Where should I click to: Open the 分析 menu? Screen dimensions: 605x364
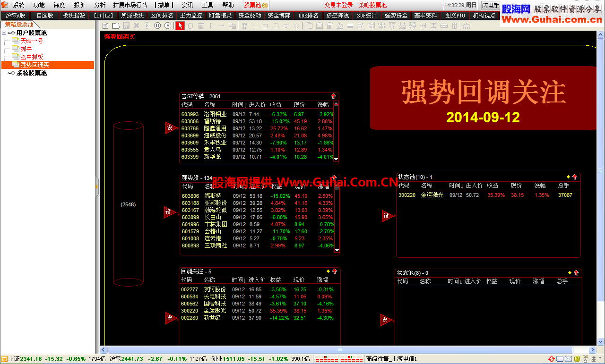tap(100, 5)
